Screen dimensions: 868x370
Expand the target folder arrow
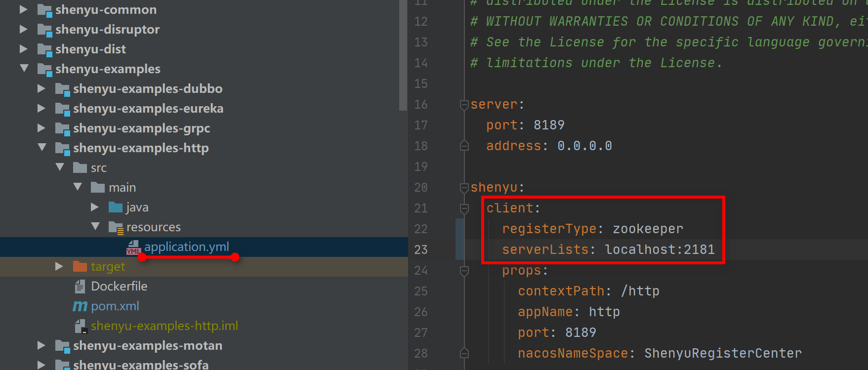[x=59, y=267]
